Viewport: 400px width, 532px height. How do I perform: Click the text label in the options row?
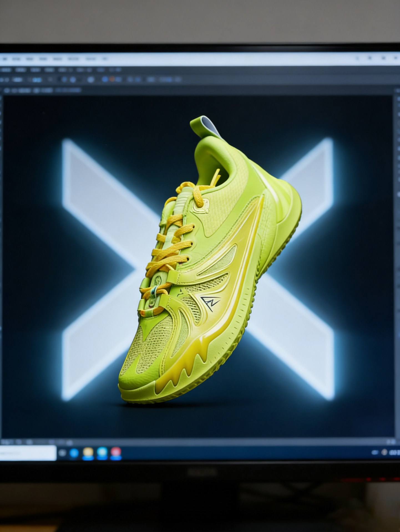pos(68,90)
